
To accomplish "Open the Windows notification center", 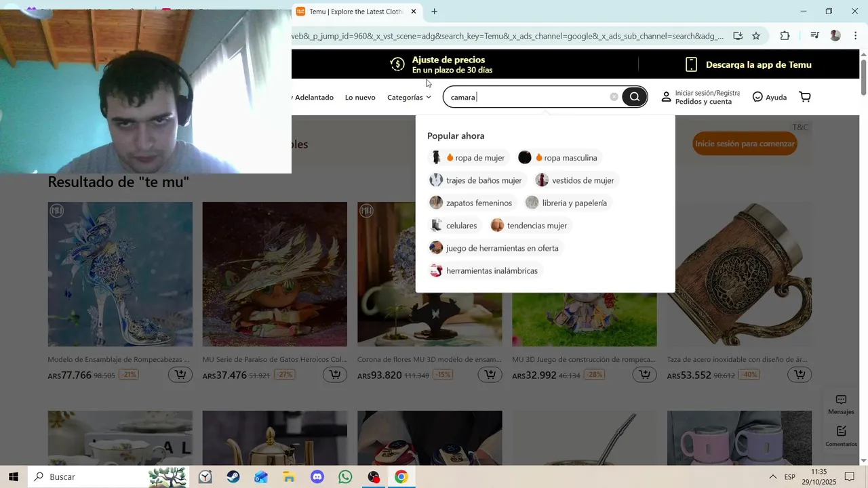I will click(x=850, y=476).
